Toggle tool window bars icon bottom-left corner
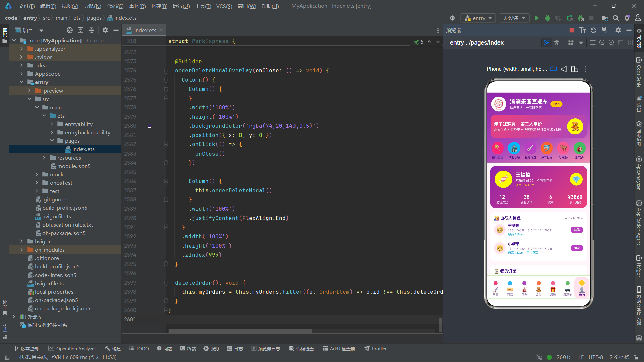This screenshot has height=362, width=644. pos(8,357)
